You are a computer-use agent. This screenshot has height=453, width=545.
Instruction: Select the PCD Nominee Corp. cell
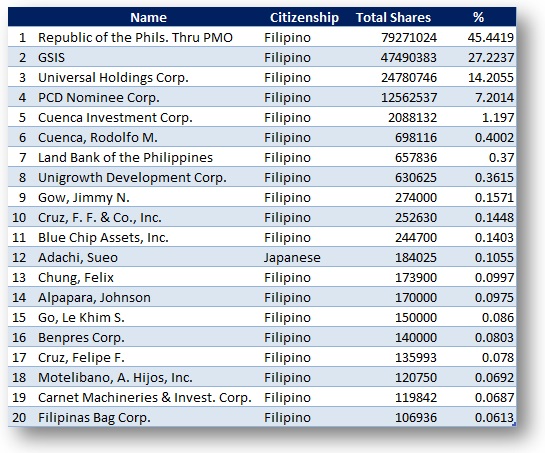coord(99,98)
